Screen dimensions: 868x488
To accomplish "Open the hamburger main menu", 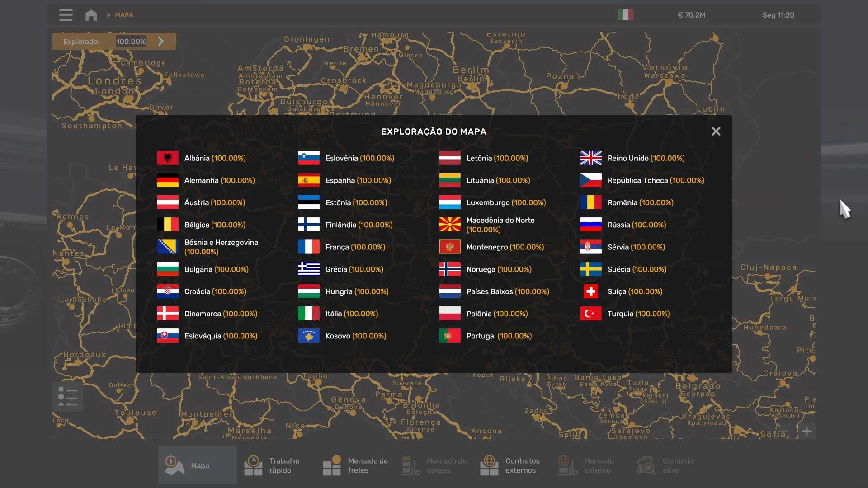I will coord(66,15).
